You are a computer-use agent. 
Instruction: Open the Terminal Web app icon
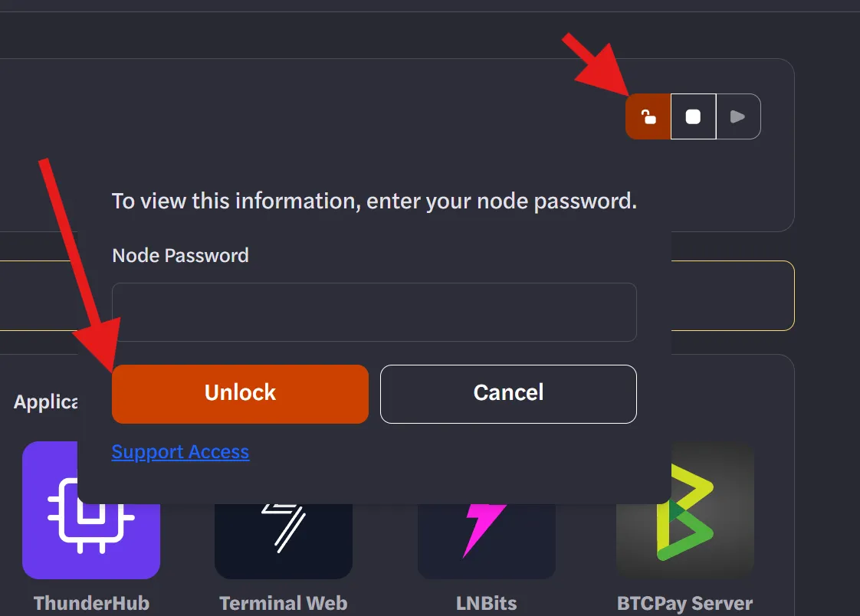click(284, 540)
